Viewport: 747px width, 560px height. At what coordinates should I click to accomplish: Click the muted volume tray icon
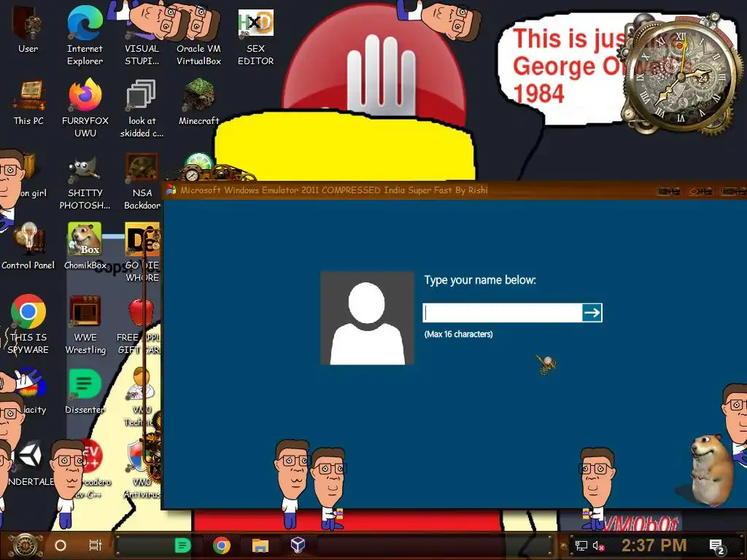pyautogui.click(x=598, y=545)
